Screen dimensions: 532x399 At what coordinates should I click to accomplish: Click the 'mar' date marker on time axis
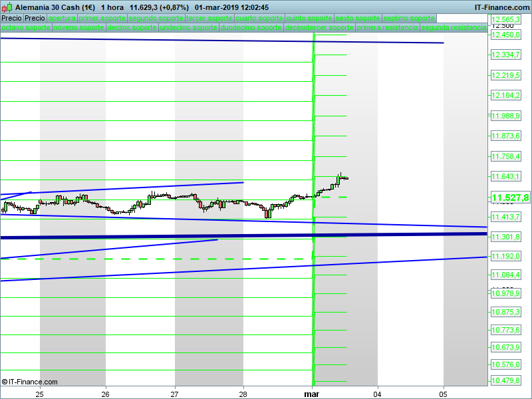pyautogui.click(x=312, y=393)
